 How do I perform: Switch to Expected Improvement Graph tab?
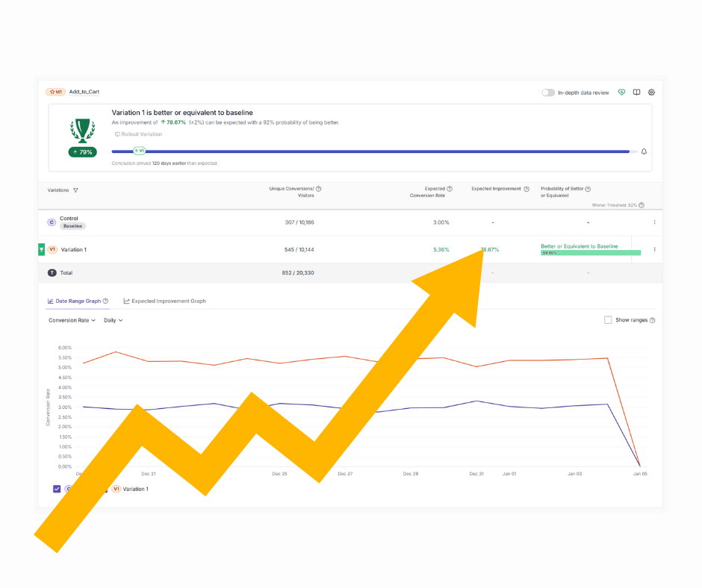[164, 301]
